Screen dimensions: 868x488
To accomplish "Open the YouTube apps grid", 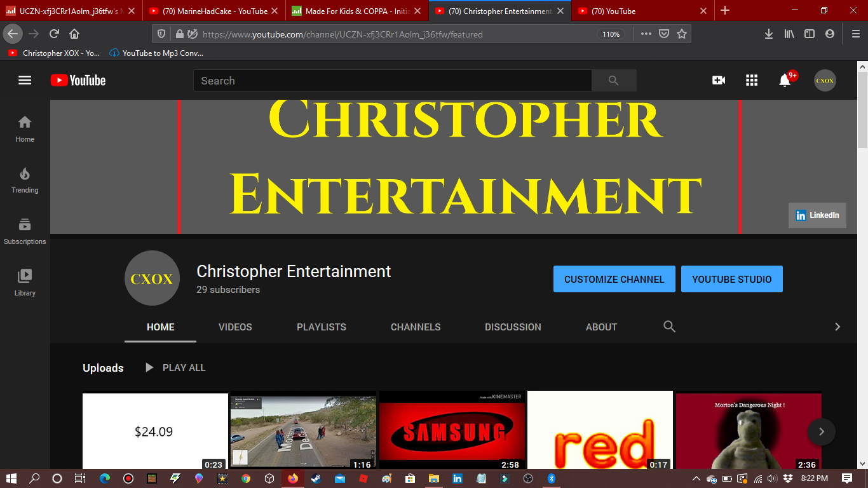I will tap(752, 80).
